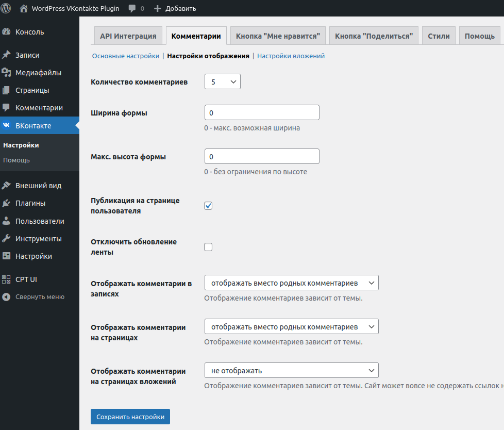Click the Консоль dashboard icon
The width and height of the screenshot is (504, 430).
[x=6, y=31]
